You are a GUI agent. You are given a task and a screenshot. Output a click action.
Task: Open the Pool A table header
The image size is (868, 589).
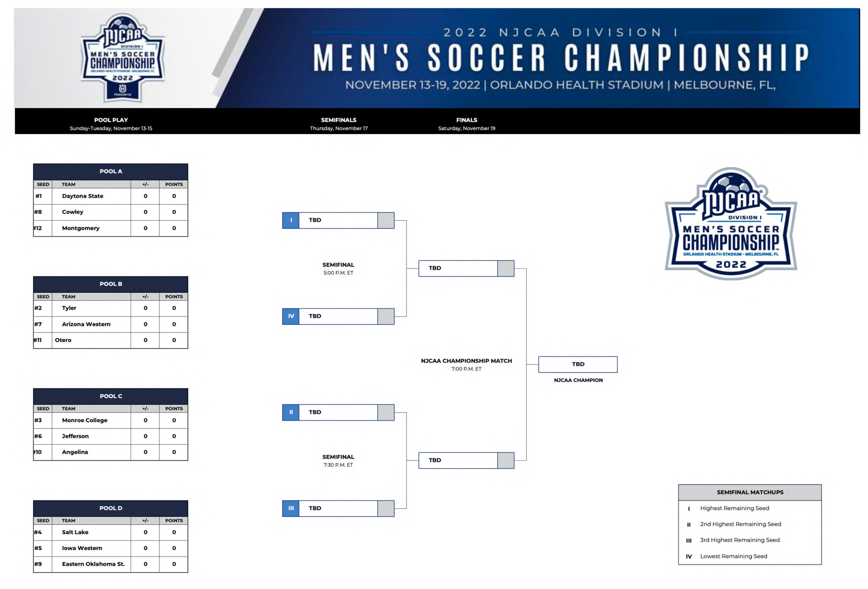coord(111,172)
